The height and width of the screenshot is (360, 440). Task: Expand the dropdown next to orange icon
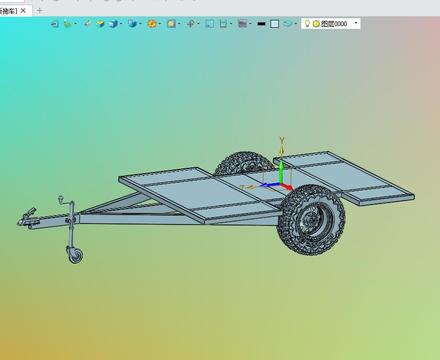click(x=160, y=24)
